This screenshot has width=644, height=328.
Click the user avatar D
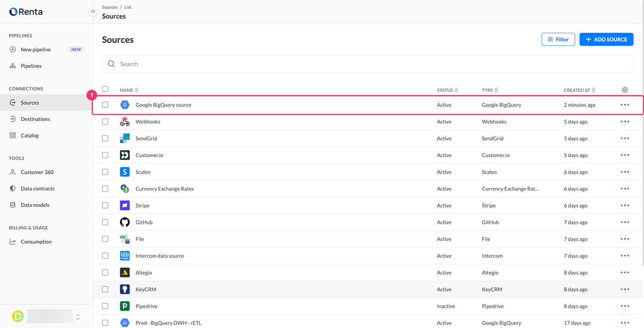click(x=18, y=316)
